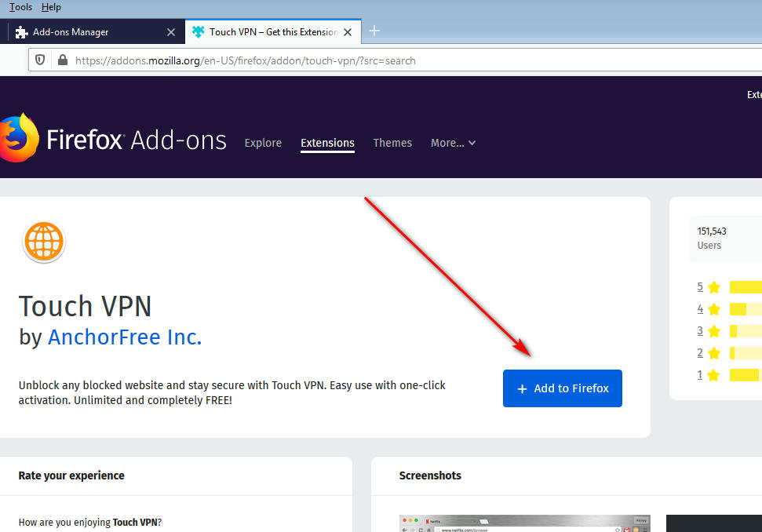The width and height of the screenshot is (762, 532).
Task: Click the tracking protection shield icon
Action: tap(40, 60)
